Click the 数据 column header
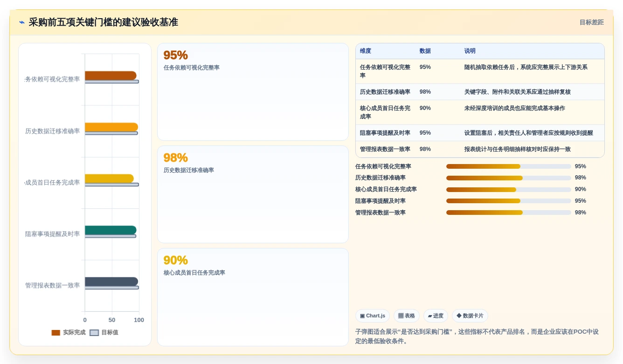 point(425,51)
